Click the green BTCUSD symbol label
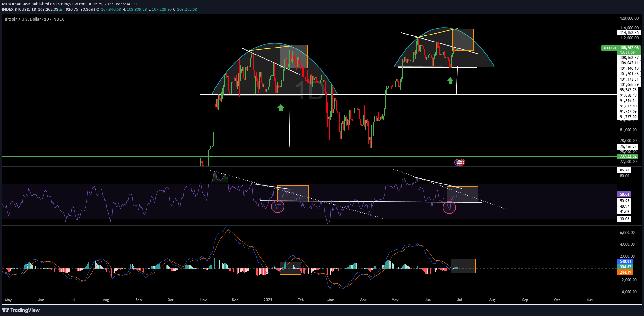Image resolution: width=644 pixels, height=316 pixels. click(609, 48)
